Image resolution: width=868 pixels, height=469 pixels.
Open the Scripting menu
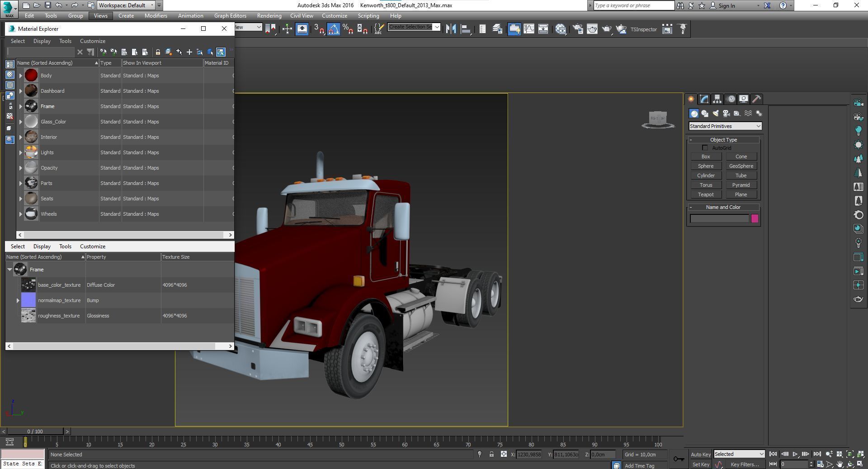click(x=368, y=16)
